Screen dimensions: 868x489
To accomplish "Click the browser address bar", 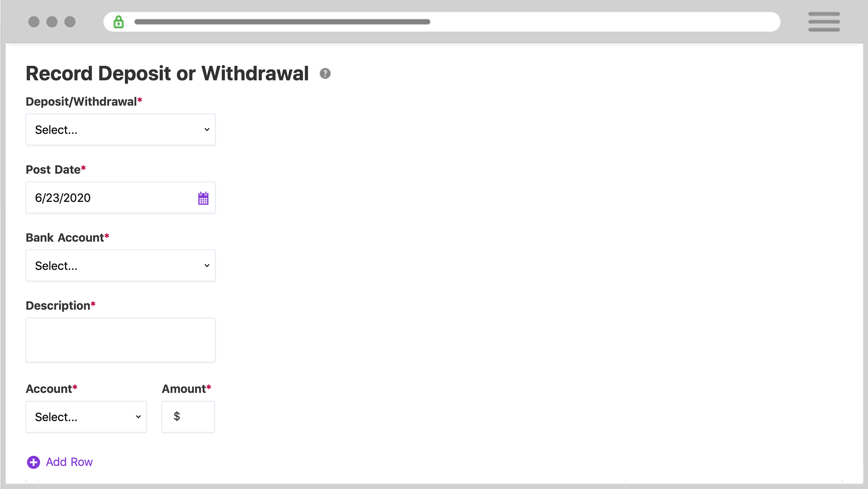I will point(441,22).
